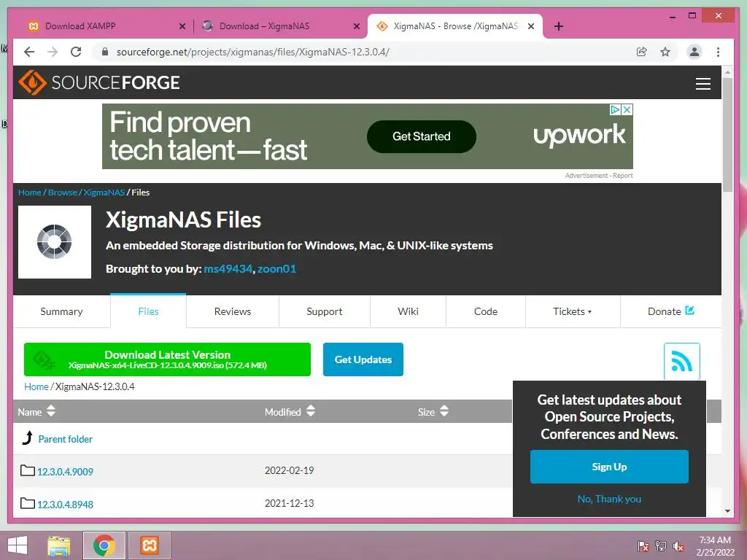
Task: Click the Advertisement - Report link
Action: (599, 176)
